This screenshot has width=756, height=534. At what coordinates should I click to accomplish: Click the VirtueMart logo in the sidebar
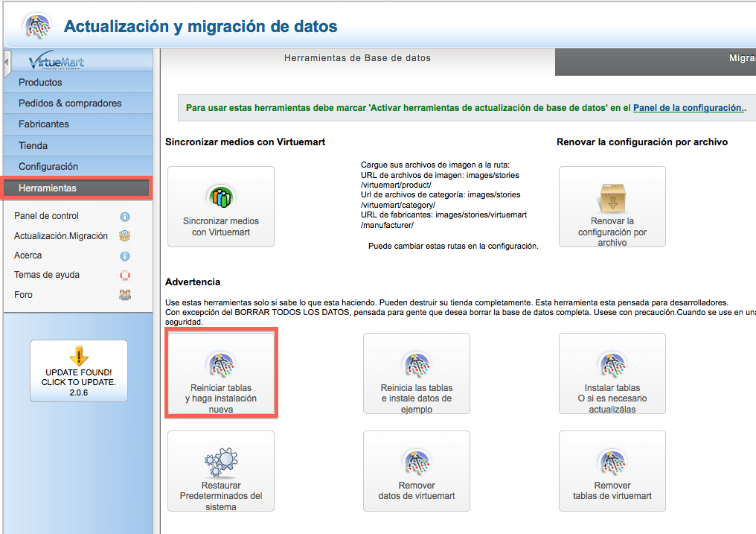[x=57, y=61]
